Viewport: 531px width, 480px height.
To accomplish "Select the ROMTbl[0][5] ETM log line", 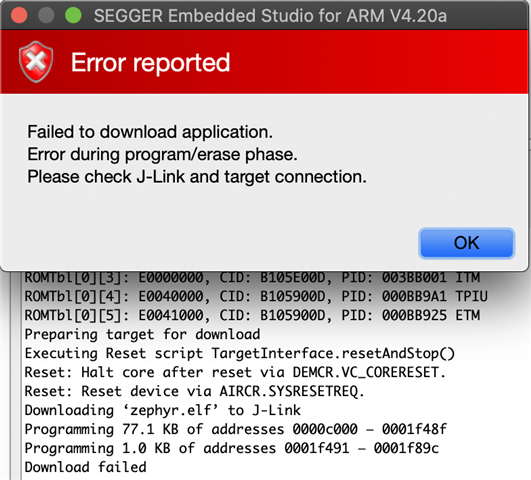I will pos(252,315).
